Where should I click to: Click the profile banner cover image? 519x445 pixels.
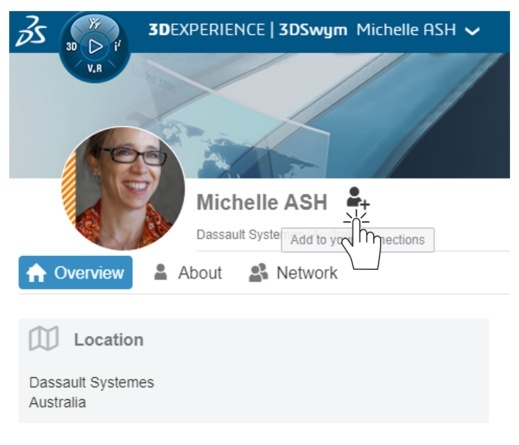tap(320, 115)
